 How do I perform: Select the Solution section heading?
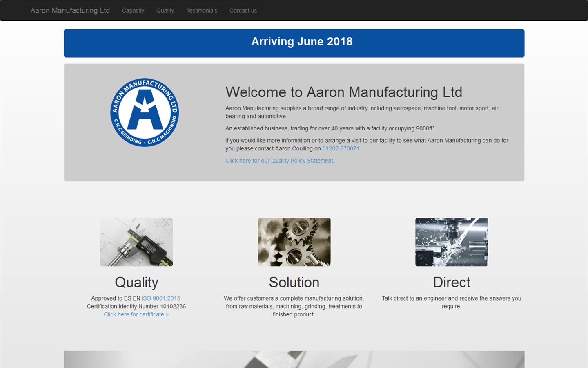pos(294,282)
